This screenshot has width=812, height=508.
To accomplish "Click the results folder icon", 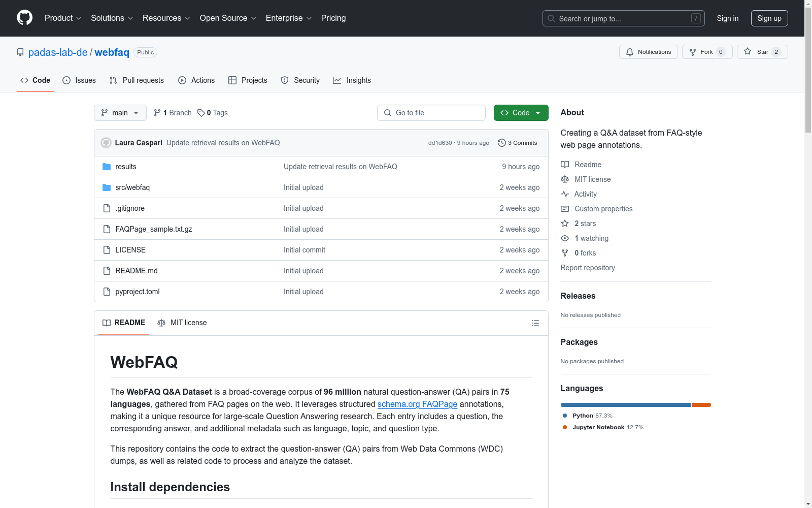I will 107,167.
